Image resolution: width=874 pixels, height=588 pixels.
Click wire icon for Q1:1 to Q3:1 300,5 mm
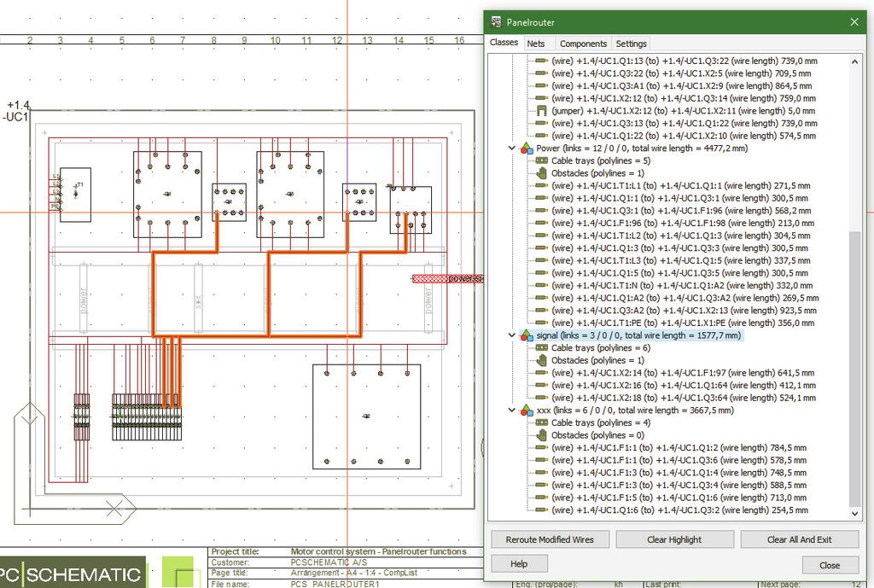point(541,198)
